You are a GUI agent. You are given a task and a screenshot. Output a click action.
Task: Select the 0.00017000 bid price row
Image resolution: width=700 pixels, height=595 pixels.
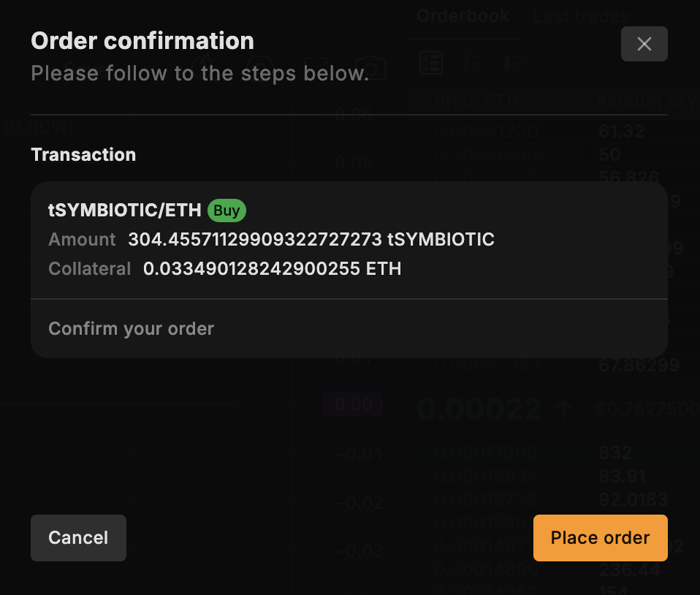(486, 453)
